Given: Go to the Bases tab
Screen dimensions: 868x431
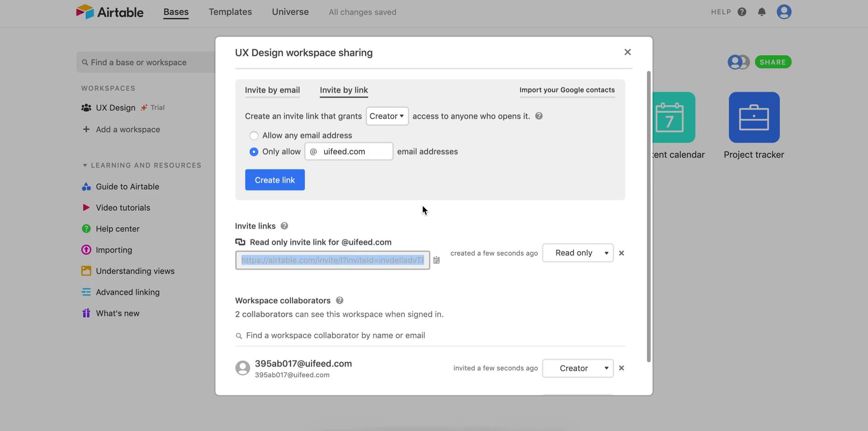Looking at the screenshot, I should click(176, 12).
